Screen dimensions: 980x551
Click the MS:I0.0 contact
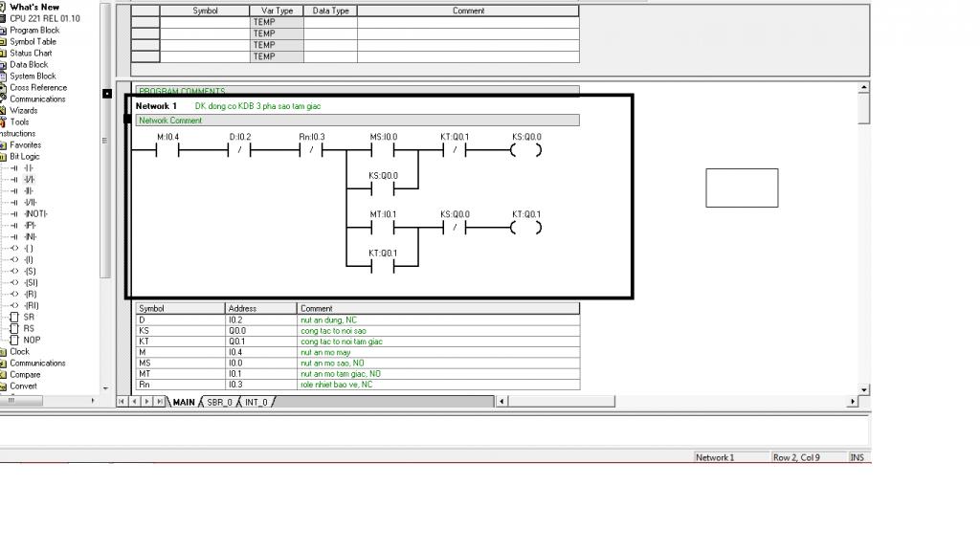click(x=383, y=150)
